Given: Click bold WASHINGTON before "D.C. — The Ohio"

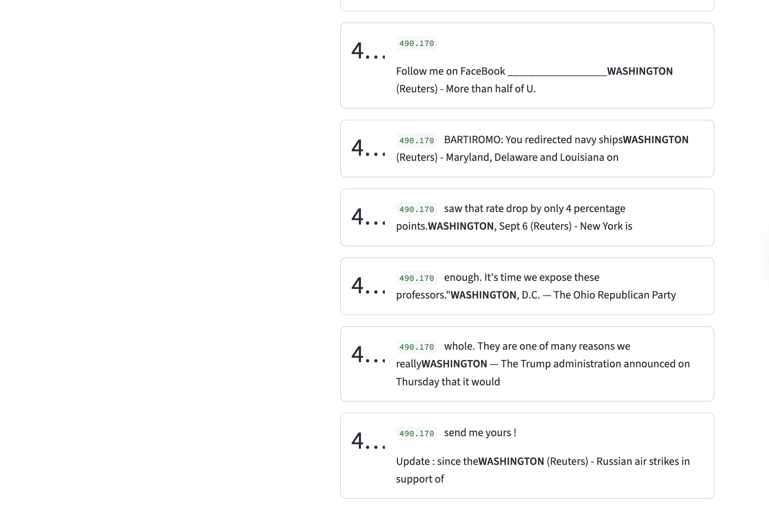Looking at the screenshot, I should 483,295.
